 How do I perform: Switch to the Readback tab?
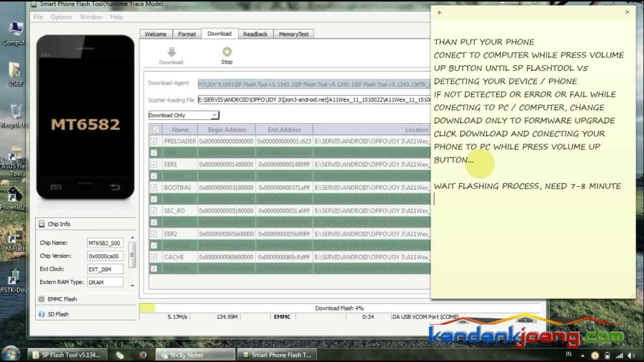(x=255, y=34)
